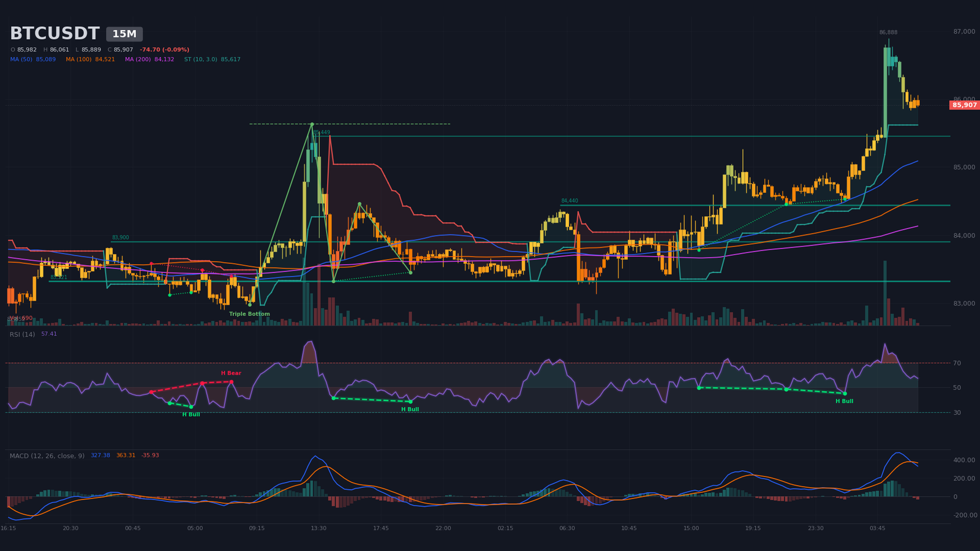980x551 pixels.
Task: Click the MACD 200.00 axis label
Action: (964, 479)
